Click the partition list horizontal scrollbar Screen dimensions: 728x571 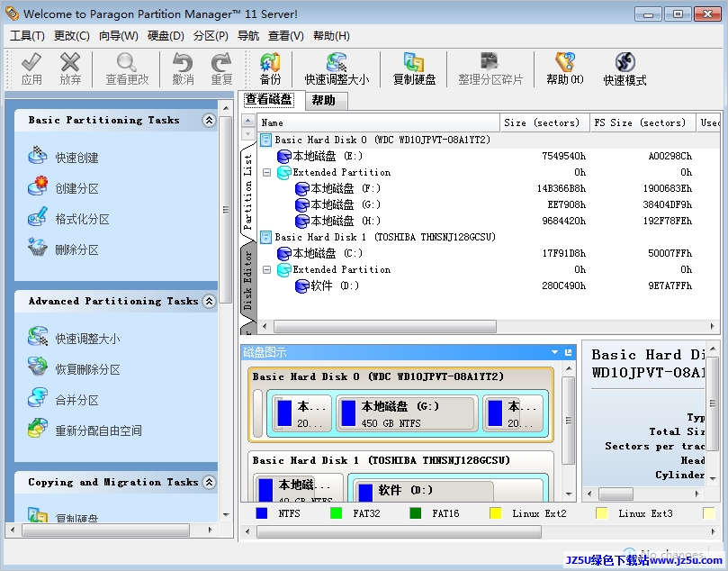coord(385,327)
